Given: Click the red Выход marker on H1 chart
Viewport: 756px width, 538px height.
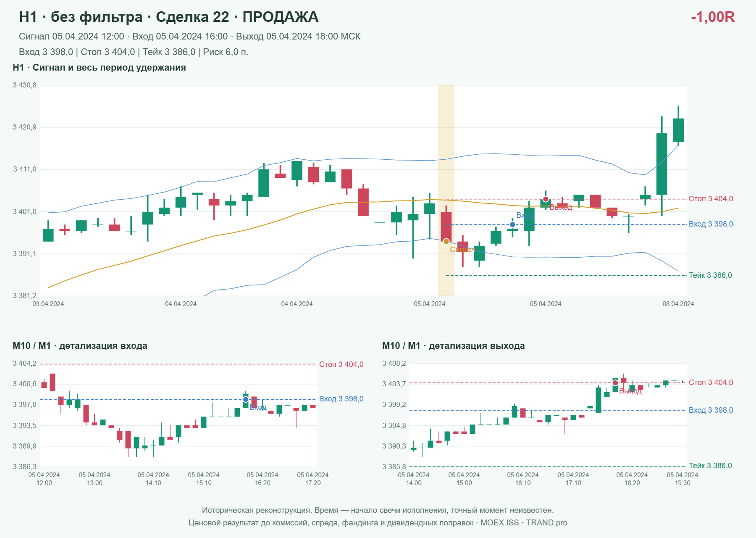Looking at the screenshot, I should (x=546, y=199).
